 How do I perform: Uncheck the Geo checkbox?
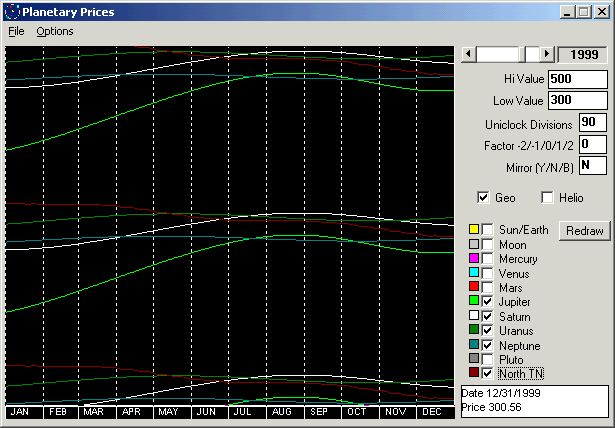point(483,197)
